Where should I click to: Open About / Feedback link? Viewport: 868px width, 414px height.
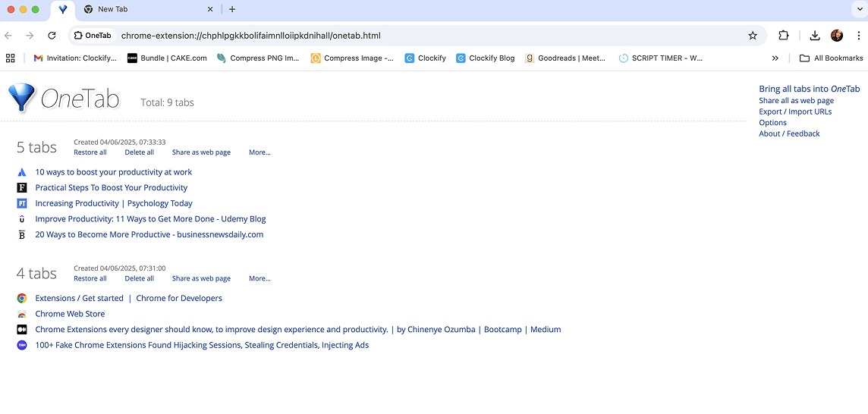789,134
